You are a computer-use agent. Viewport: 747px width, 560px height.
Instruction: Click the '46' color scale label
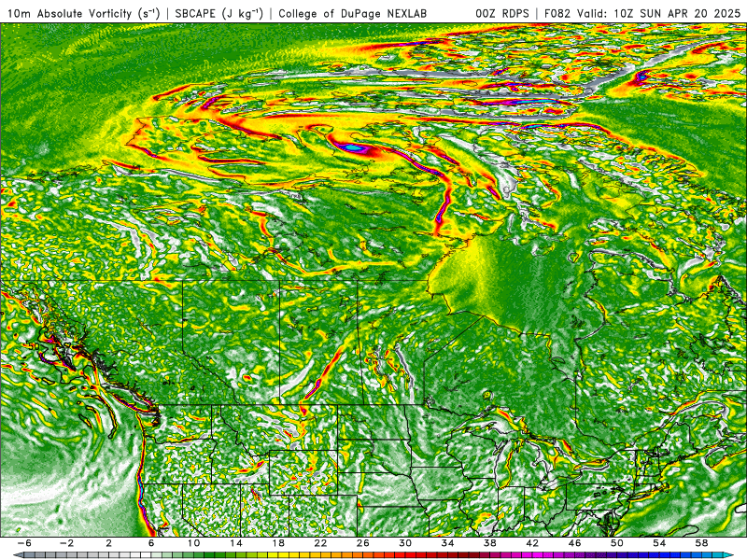coord(574,543)
